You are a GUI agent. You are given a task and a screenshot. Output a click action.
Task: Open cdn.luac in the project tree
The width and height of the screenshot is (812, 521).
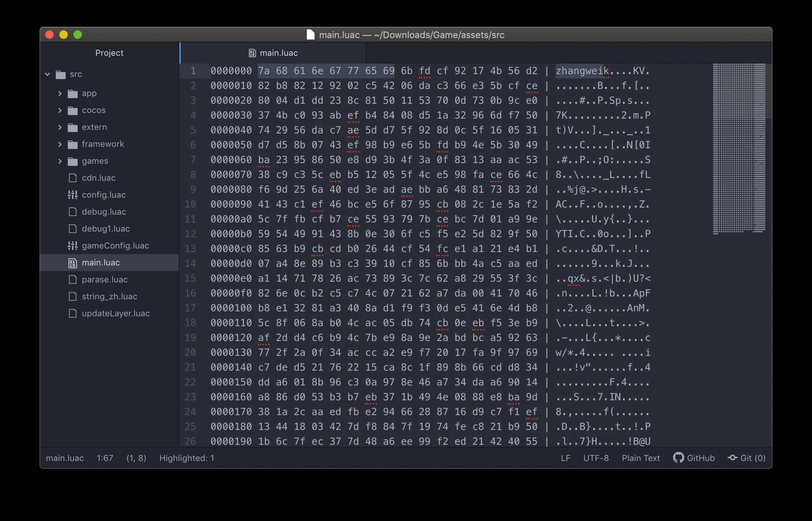click(x=99, y=178)
